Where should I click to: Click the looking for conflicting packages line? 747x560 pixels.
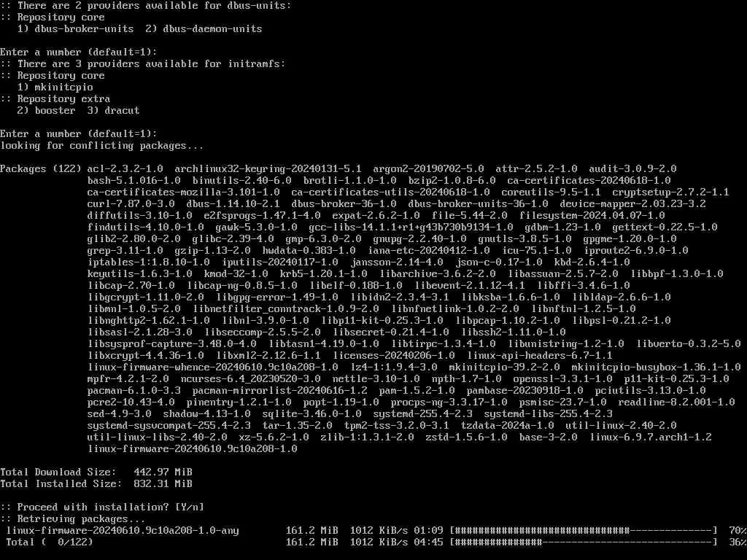pyautogui.click(x=101, y=146)
